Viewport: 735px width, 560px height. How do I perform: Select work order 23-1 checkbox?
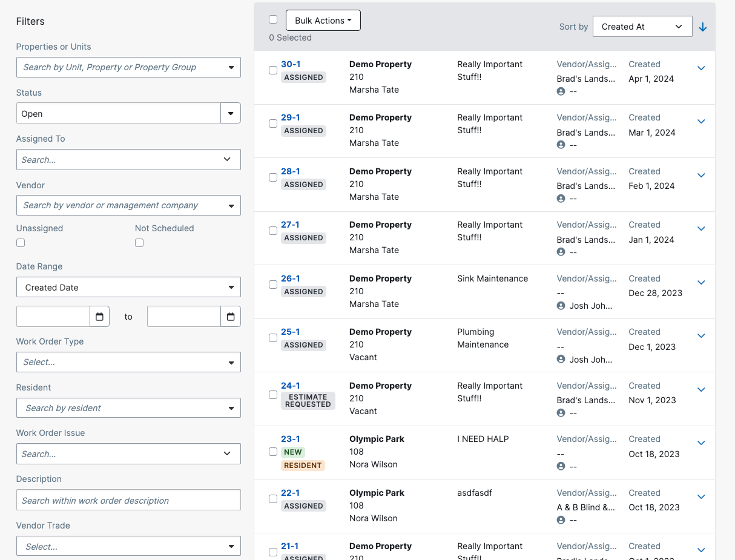tap(273, 452)
